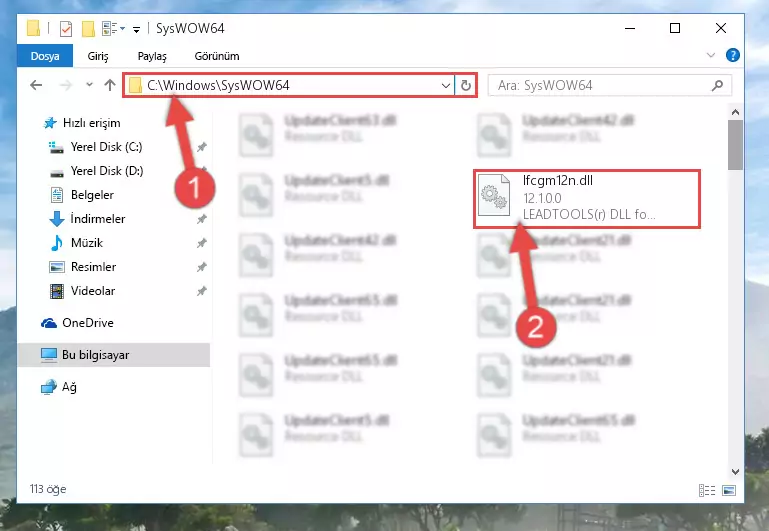Go back with the left arrow

pos(36,85)
